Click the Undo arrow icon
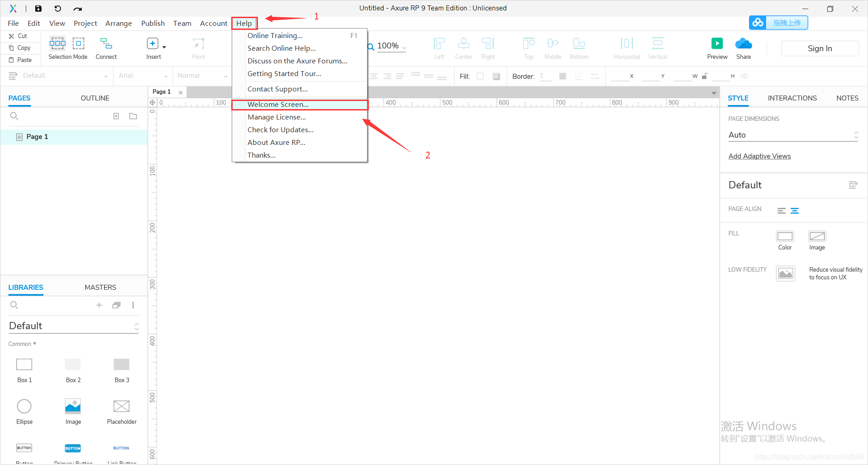This screenshot has height=465, width=868. pos(57,8)
